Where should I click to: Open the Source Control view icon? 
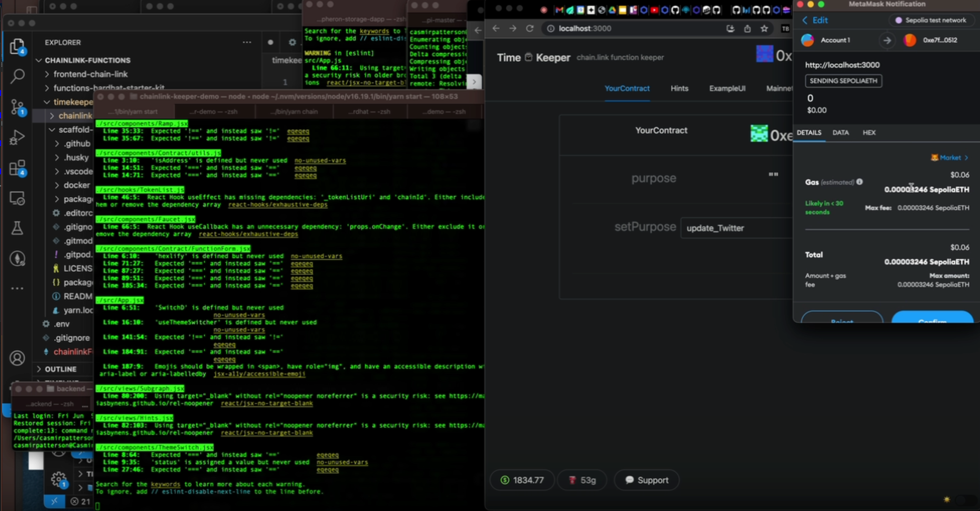coord(17,107)
